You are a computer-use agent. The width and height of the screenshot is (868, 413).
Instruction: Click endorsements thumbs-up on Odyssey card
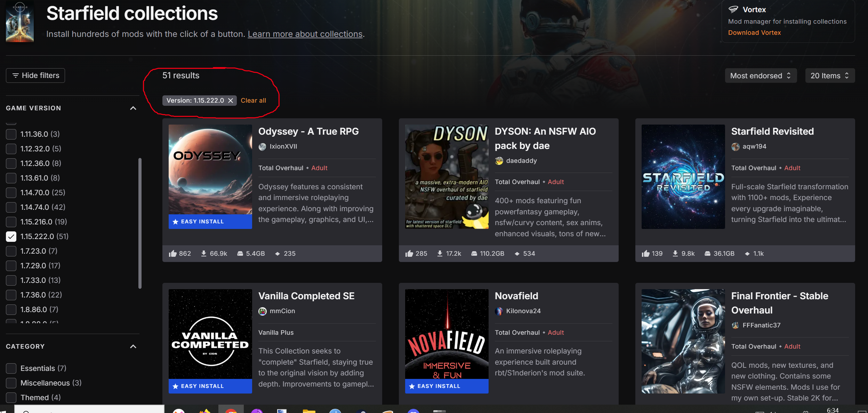pos(173,254)
